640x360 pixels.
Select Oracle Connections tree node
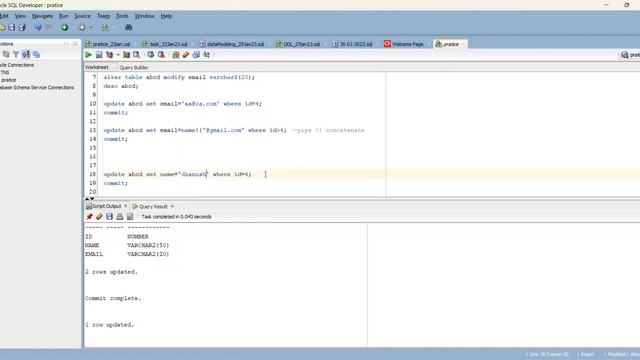point(17,65)
